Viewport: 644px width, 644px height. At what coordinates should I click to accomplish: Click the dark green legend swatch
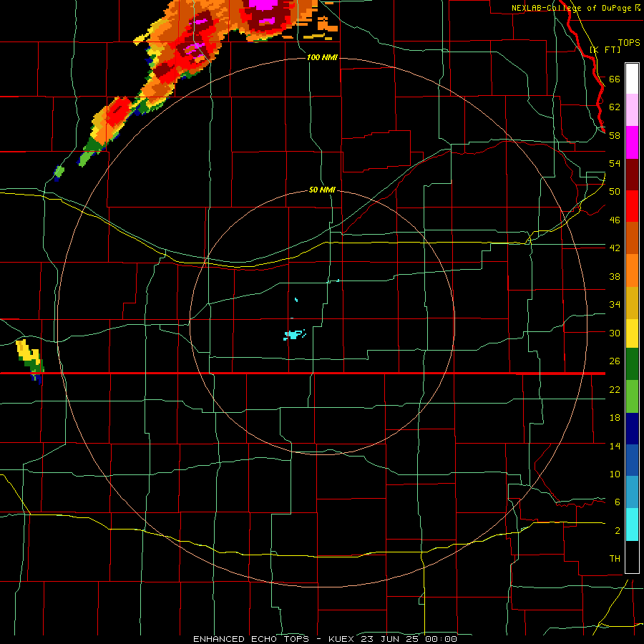[632, 364]
